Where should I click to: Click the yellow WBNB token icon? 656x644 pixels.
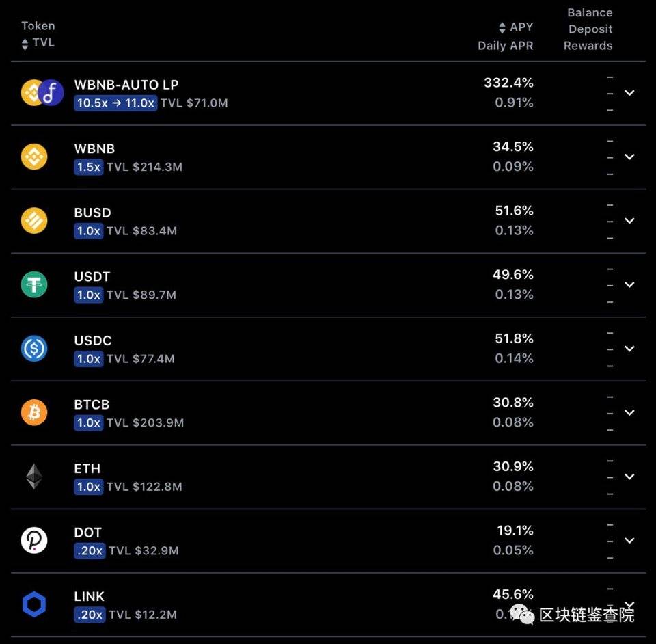coord(34,157)
